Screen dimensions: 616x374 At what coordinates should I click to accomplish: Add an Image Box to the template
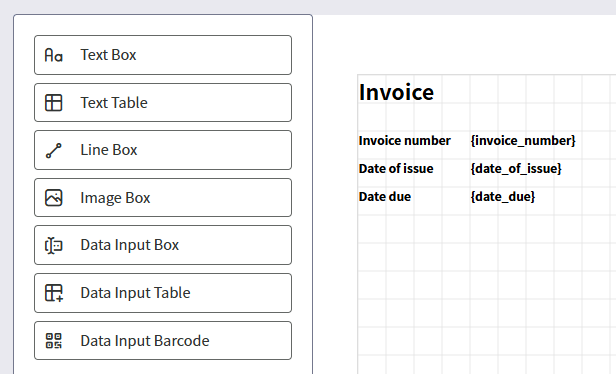click(163, 198)
